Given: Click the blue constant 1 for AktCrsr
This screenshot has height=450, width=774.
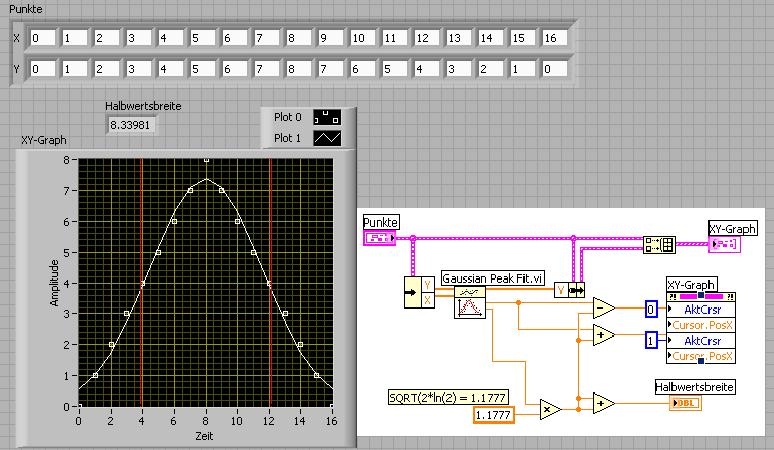Looking at the screenshot, I should point(651,340).
